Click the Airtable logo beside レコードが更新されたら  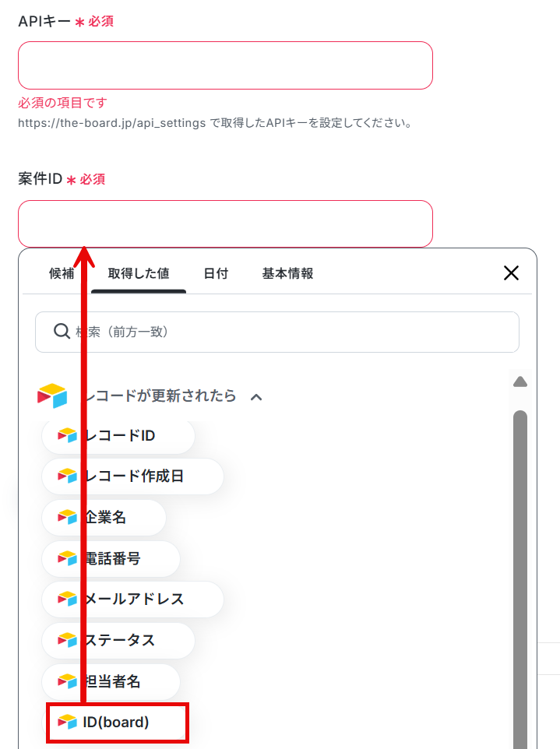tap(52, 396)
